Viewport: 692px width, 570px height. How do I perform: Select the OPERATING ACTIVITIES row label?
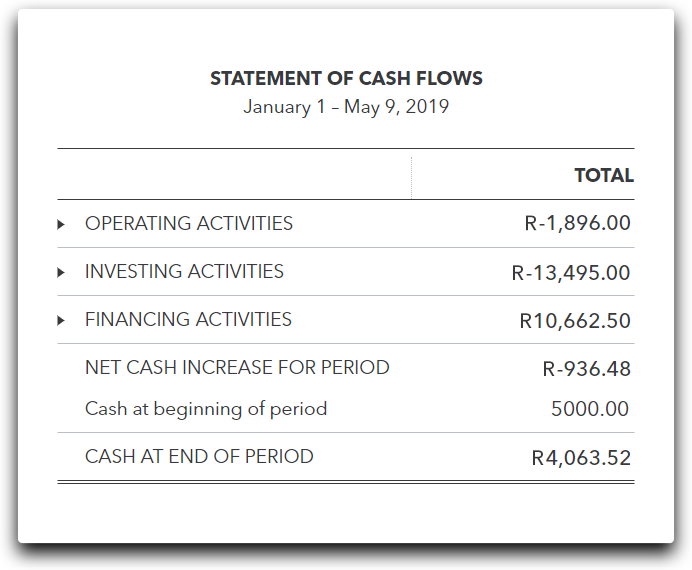coord(189,224)
